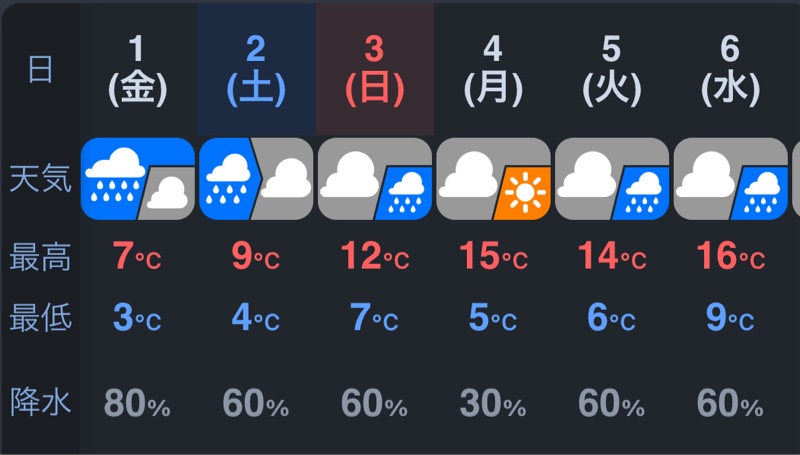The image size is (800, 455).
Task: Click Saturday's rain-to-cloud weather icon
Action: pyautogui.click(x=256, y=179)
